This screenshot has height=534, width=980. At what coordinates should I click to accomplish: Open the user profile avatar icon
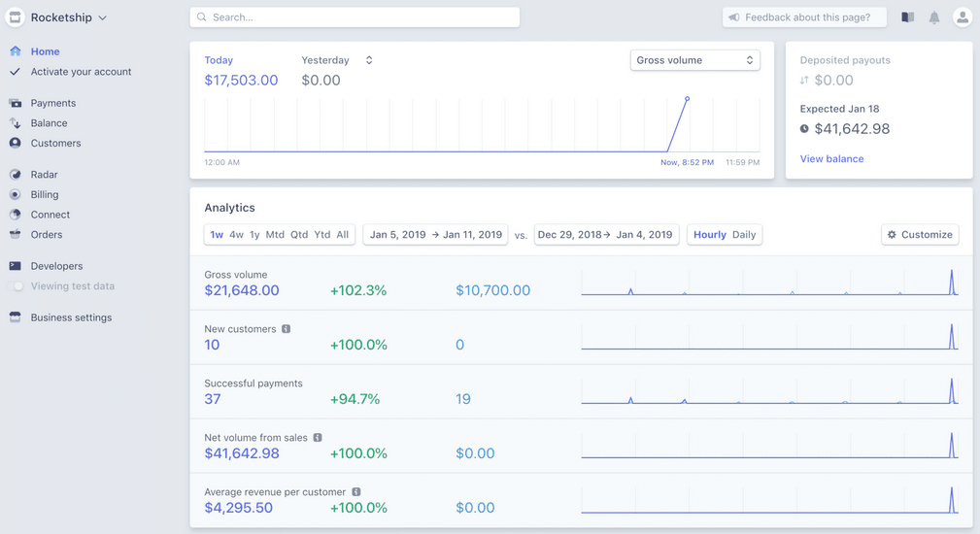962,17
